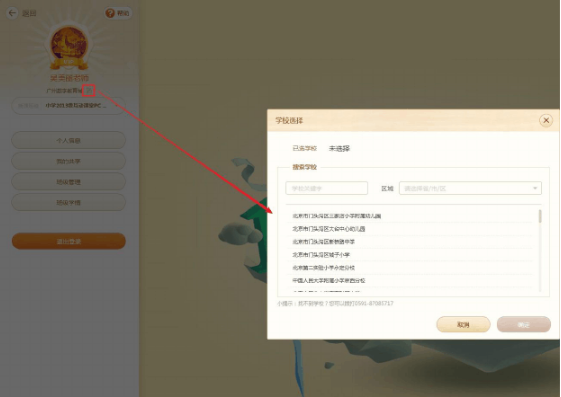Select 中国人民大学附属小学京西分校 row
Image resolution: width=561 pixels, height=397 pixels.
[x=411, y=280]
